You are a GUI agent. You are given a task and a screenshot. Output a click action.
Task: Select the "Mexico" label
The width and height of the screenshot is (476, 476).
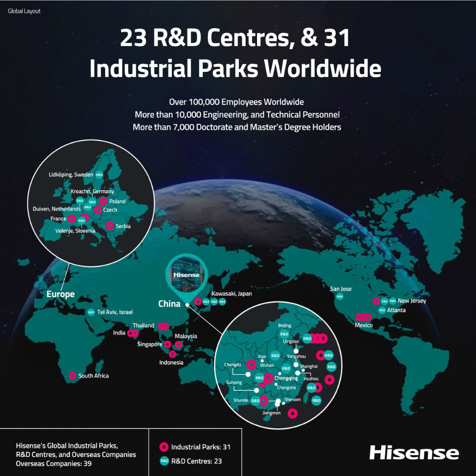(364, 325)
